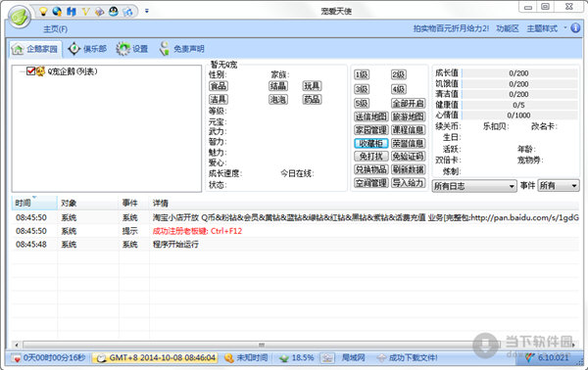Screen dimensions: 588x370
Task: Click the 兑换物品 button
Action: pos(371,169)
